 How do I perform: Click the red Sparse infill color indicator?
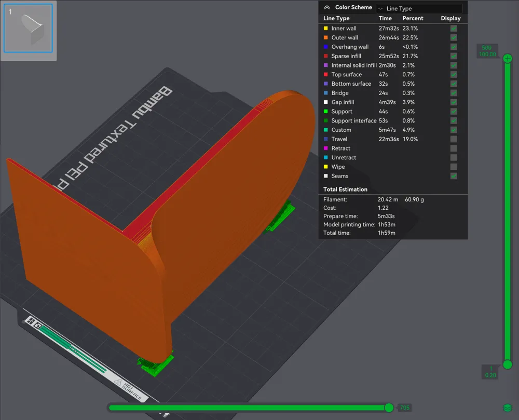click(x=325, y=56)
